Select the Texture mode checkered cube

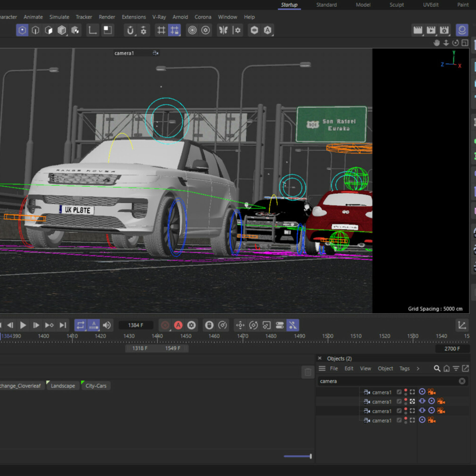(75, 30)
